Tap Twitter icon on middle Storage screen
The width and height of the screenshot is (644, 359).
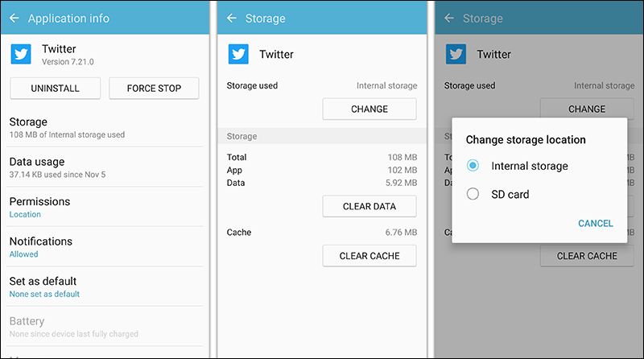pyautogui.click(x=238, y=54)
